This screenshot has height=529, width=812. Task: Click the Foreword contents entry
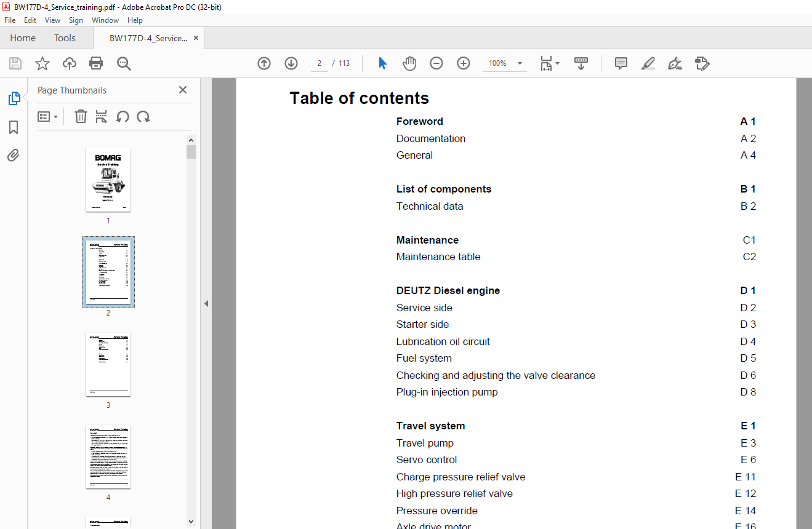(x=420, y=122)
